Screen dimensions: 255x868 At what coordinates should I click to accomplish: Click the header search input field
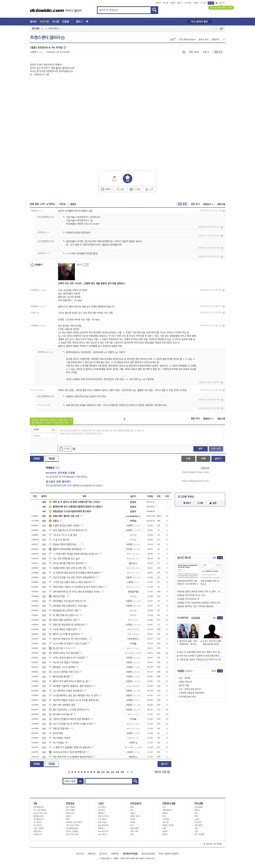[x=124, y=10]
